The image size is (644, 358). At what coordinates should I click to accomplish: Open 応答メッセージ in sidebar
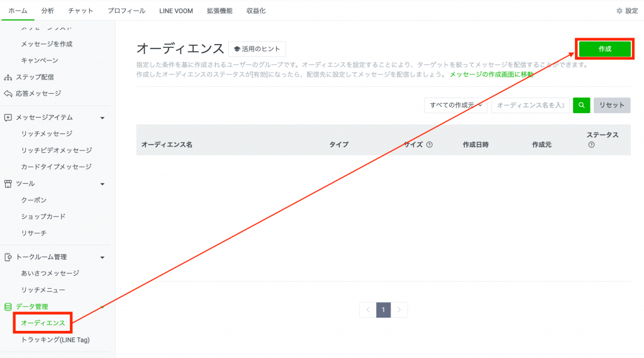coord(38,94)
